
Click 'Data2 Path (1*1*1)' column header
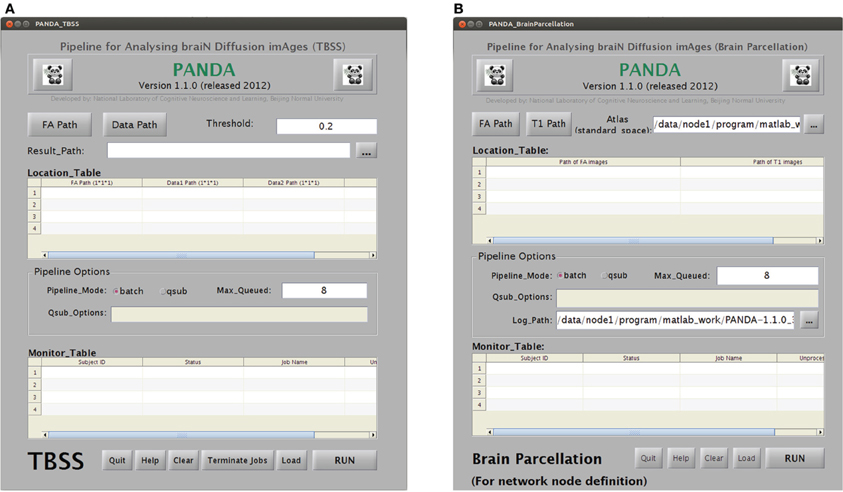pos(294,183)
